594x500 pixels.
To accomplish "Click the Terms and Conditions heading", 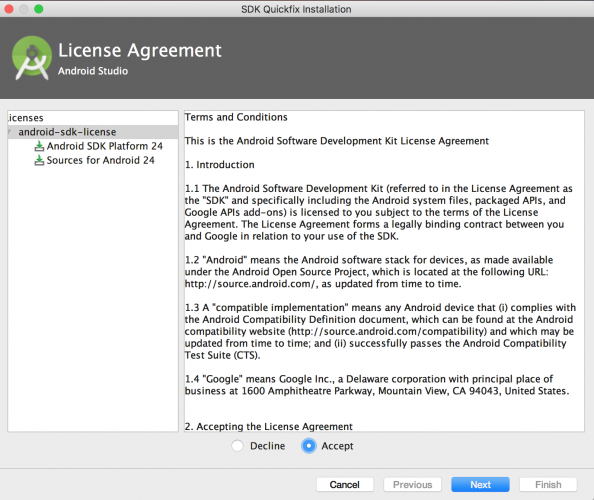I will click(236, 117).
